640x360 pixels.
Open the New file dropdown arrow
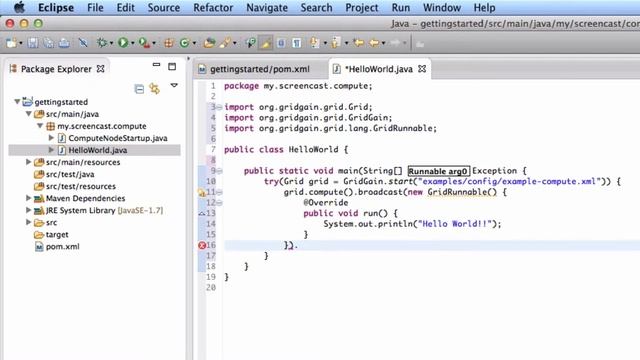[x=20, y=43]
